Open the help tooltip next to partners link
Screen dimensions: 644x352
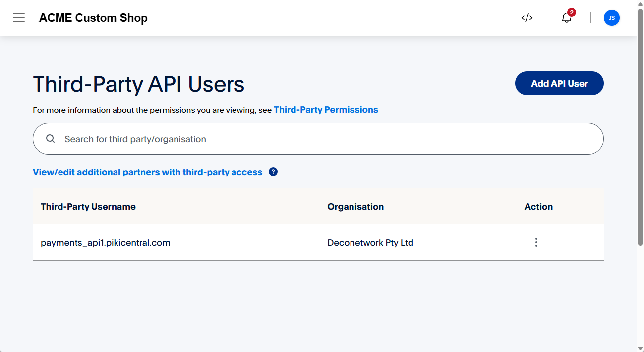click(x=273, y=172)
